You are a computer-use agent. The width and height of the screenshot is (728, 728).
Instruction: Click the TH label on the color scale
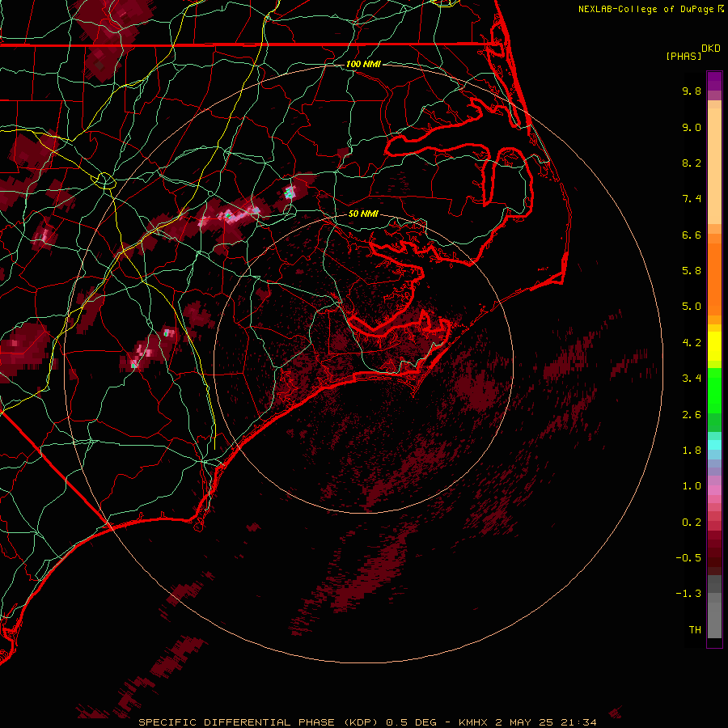[x=695, y=630]
